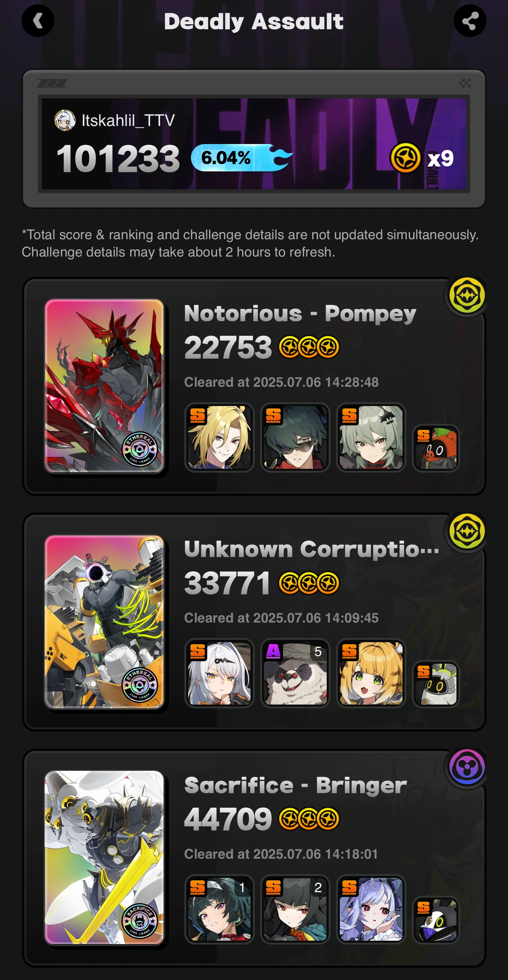Click the Itskahlil_TTV profile avatar
Viewport: 508px width, 980px height.
(x=65, y=120)
